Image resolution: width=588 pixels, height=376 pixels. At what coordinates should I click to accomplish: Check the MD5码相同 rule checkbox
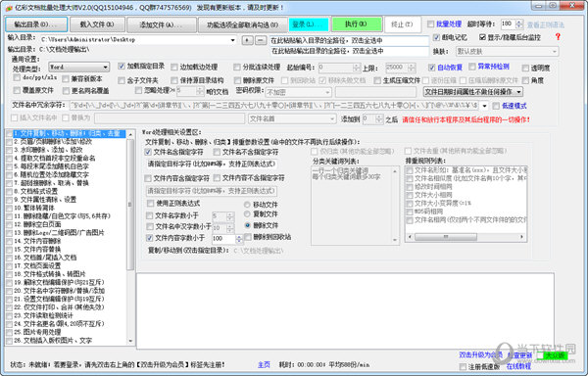pyautogui.click(x=410, y=211)
